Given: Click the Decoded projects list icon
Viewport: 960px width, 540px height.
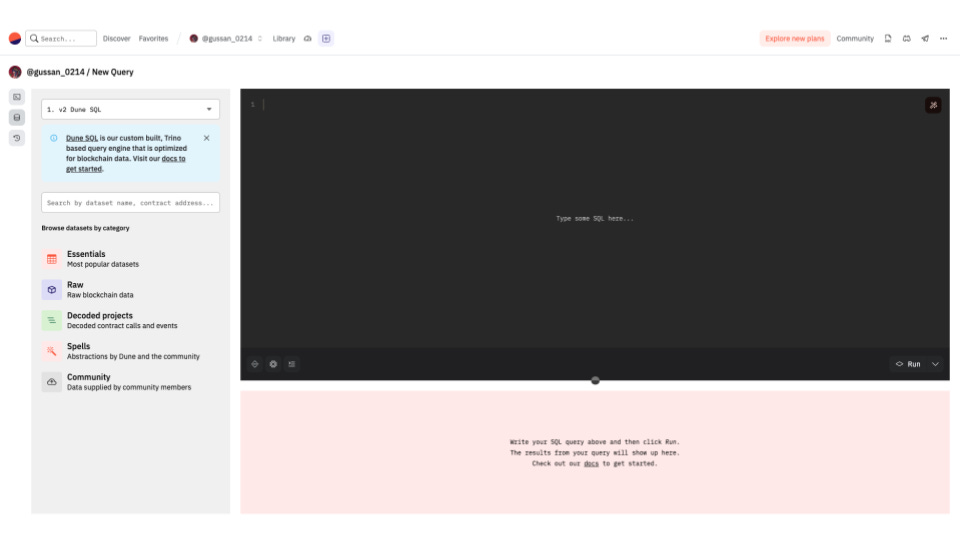Looking at the screenshot, I should (x=51, y=320).
